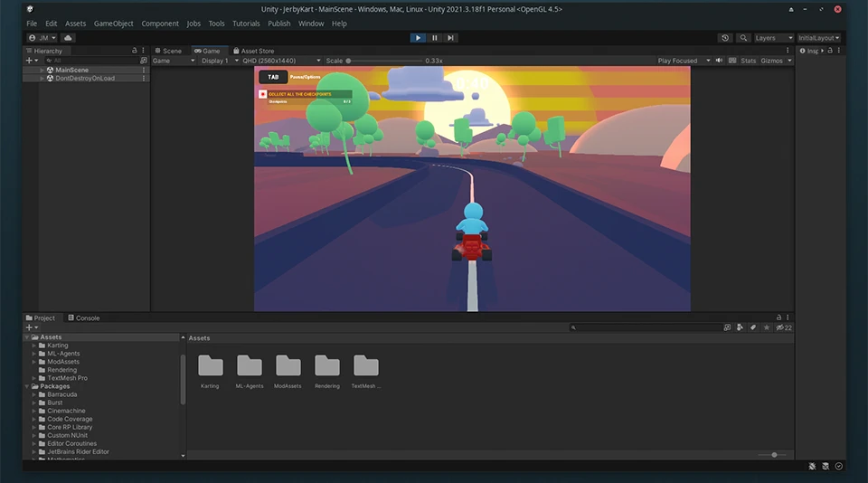
Task: Open the Undo History icon
Action: (x=725, y=38)
